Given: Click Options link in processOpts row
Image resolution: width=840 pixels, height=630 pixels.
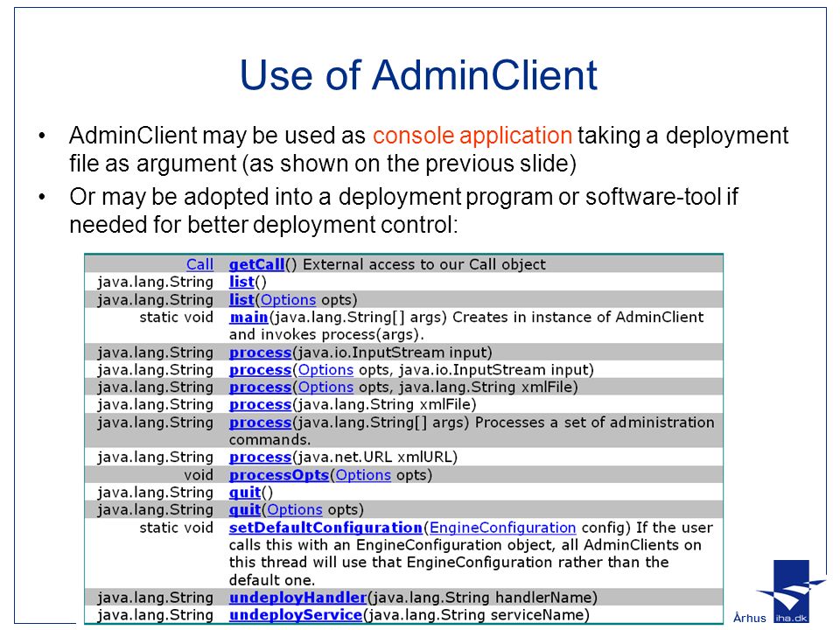Looking at the screenshot, I should 363,475.
